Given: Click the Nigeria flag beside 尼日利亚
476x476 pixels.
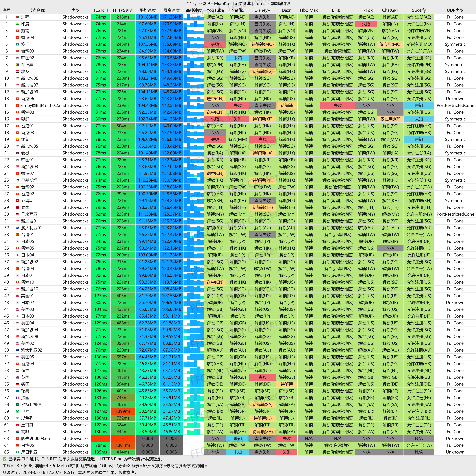Looking at the screenshot, I should pos(17,452).
